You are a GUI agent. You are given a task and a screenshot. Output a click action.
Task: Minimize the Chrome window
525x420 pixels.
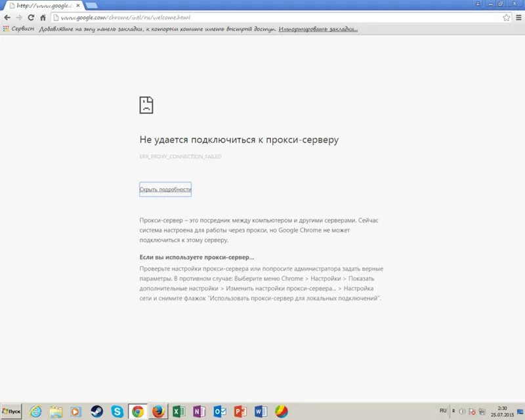[x=491, y=3]
